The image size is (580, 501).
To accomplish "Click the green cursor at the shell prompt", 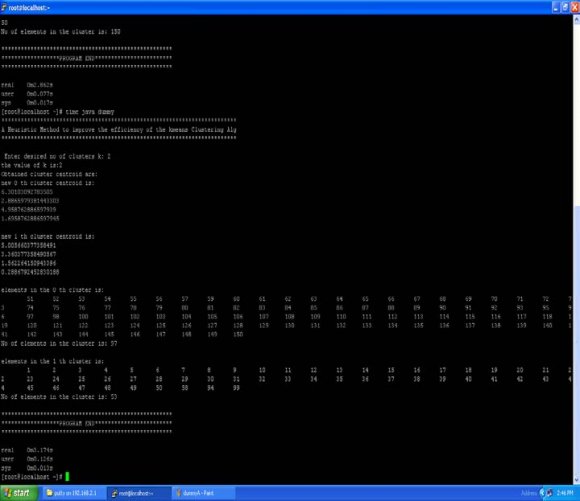I will [x=67, y=477].
